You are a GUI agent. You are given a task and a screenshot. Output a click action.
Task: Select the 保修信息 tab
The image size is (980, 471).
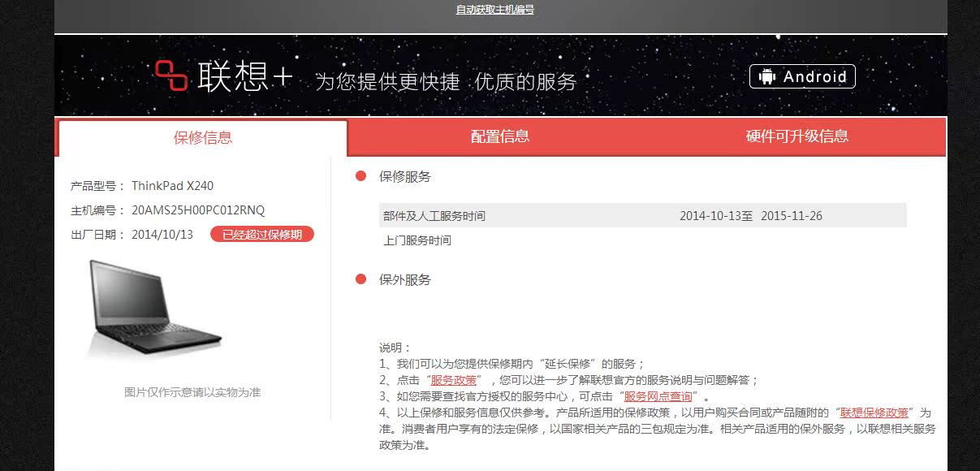tap(203, 137)
